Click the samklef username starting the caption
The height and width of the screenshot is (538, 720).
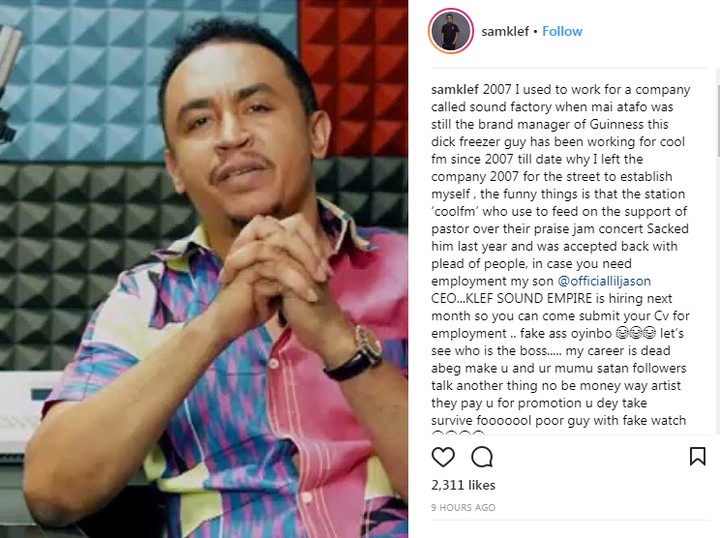click(455, 89)
